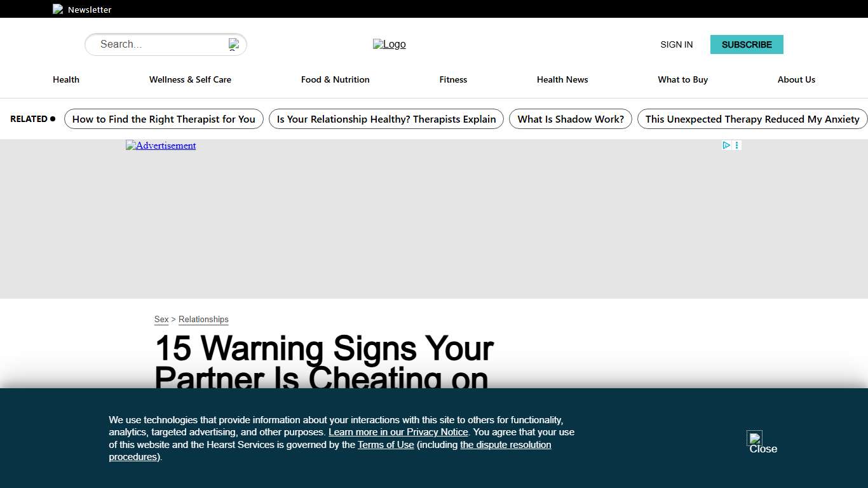Image resolution: width=868 pixels, height=488 pixels.
Task: Open the Privacy Notice link
Action: (x=398, y=432)
